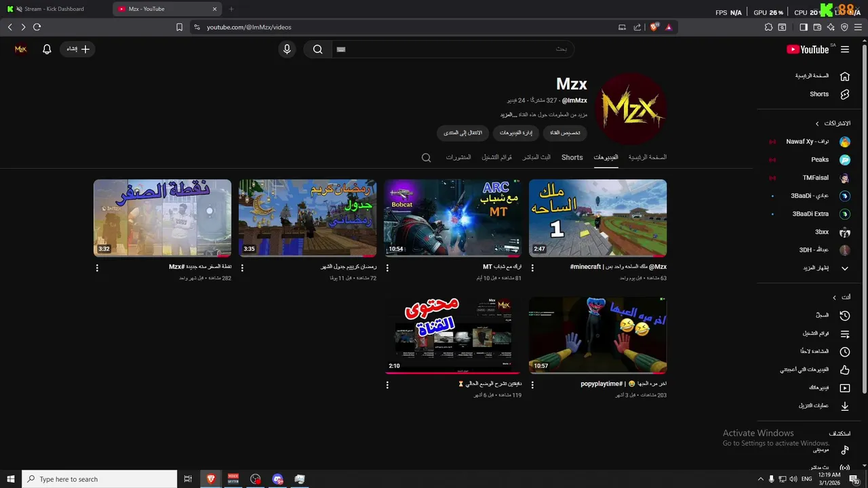The width and height of the screenshot is (868, 488).
Task: Reload the page
Action: click(37, 27)
